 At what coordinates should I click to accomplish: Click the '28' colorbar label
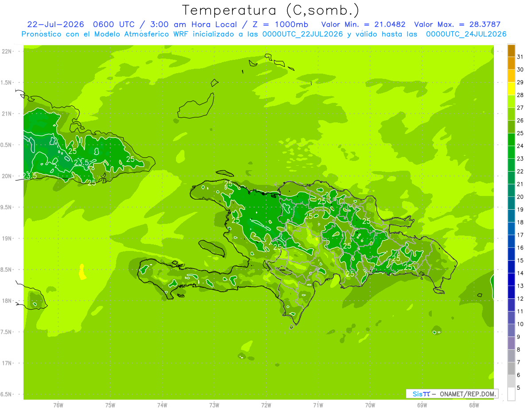click(x=520, y=95)
